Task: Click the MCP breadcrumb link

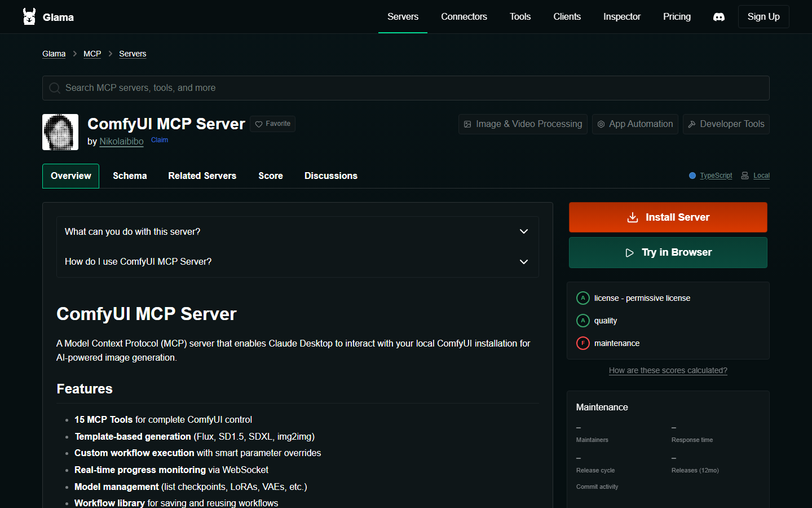Action: tap(92, 54)
